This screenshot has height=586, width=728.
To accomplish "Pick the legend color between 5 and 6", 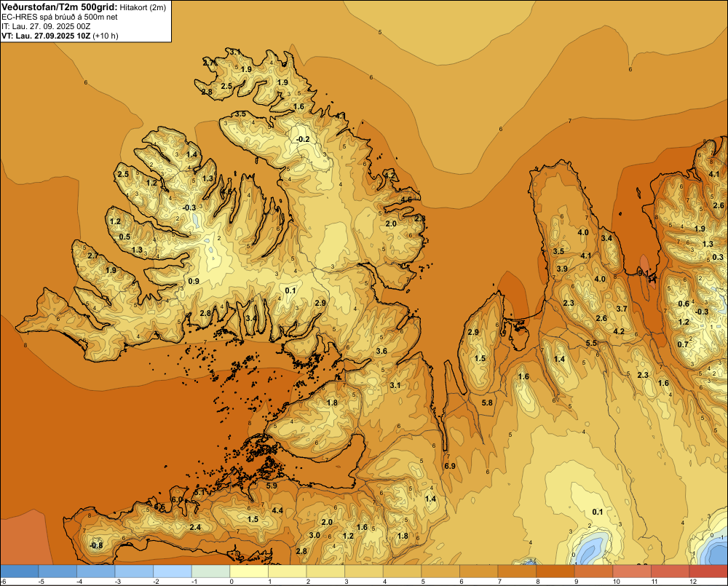I will click(x=440, y=571).
